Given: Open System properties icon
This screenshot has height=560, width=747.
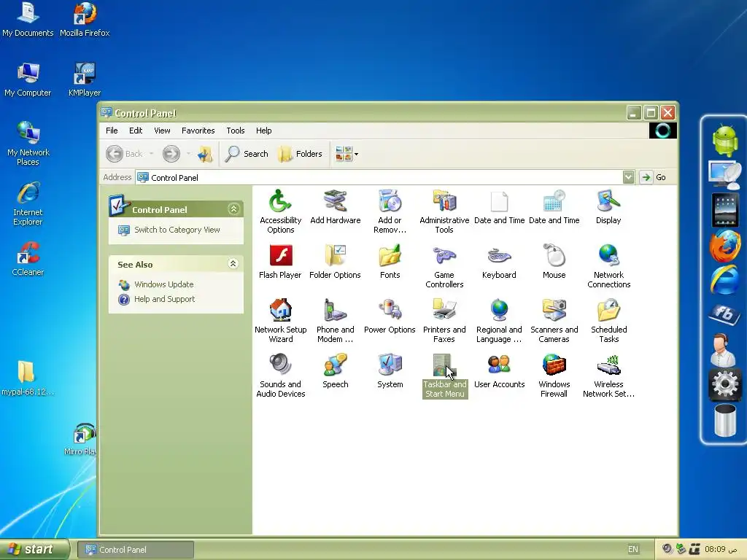Looking at the screenshot, I should [390, 371].
